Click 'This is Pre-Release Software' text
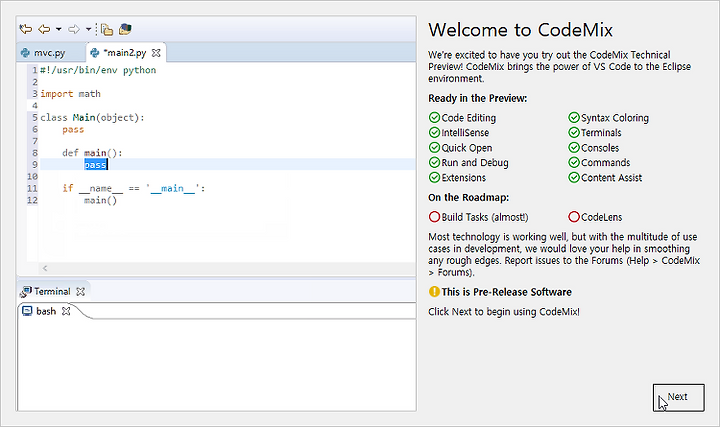The width and height of the screenshot is (720, 427). click(x=506, y=292)
